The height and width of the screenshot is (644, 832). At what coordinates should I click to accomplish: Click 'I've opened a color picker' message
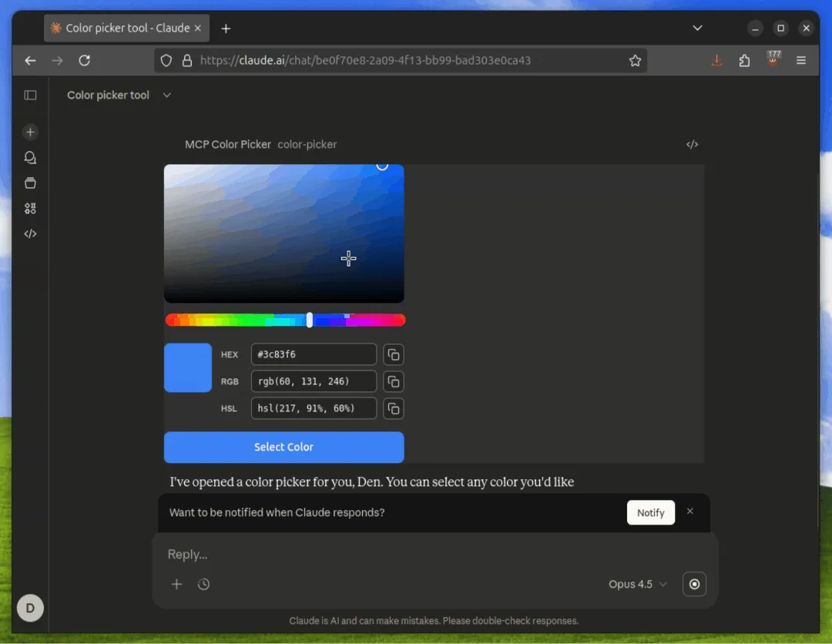point(371,481)
